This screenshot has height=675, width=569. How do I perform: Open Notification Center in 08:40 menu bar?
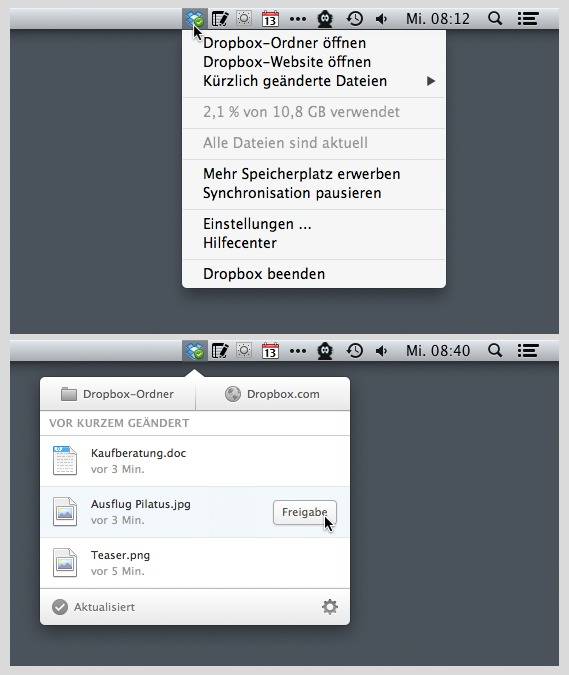[528, 350]
